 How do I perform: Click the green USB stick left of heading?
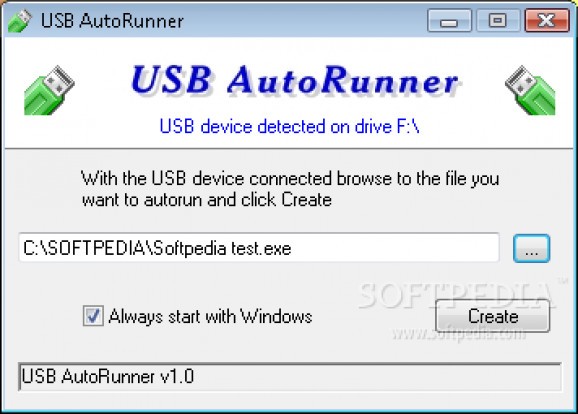49,90
